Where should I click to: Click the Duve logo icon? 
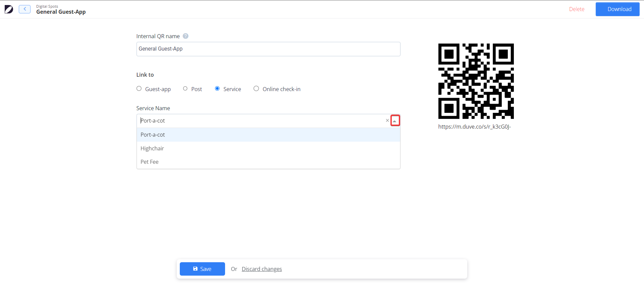click(9, 9)
